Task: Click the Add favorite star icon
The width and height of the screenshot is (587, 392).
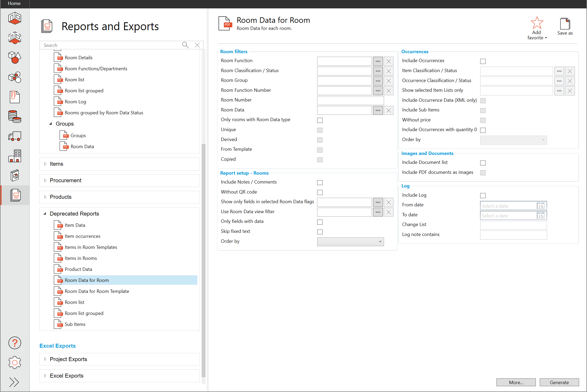Action: 537,23
